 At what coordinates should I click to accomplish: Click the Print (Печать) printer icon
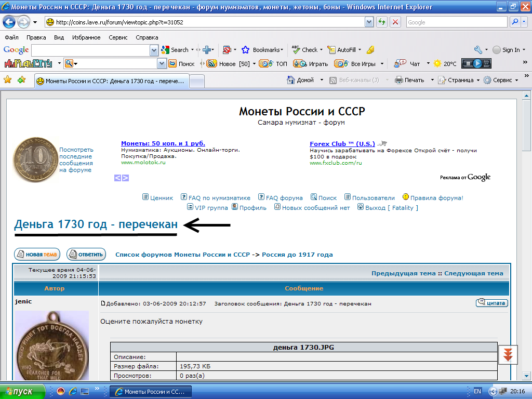399,80
